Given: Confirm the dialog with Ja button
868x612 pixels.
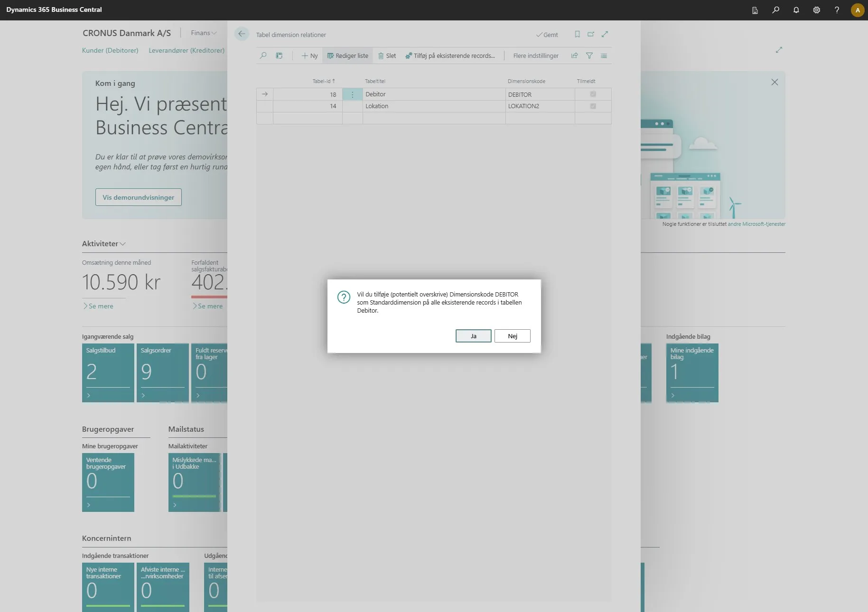Looking at the screenshot, I should 473,336.
